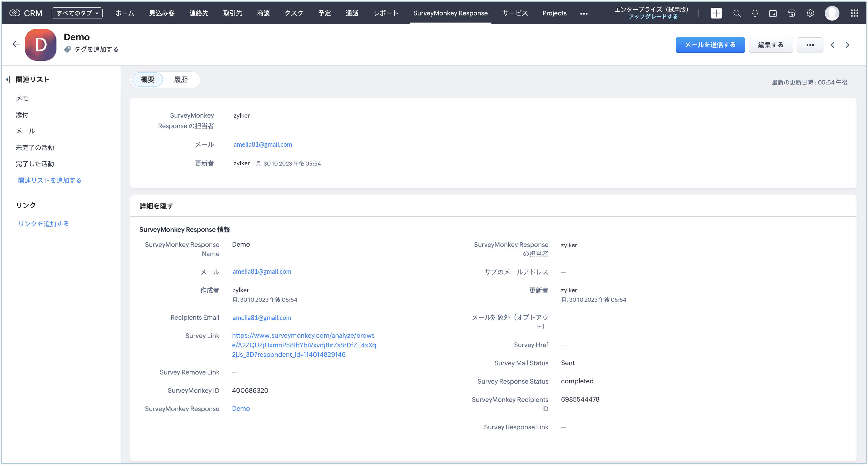Select メモ in related list
This screenshot has width=868, height=465.
pos(22,98)
